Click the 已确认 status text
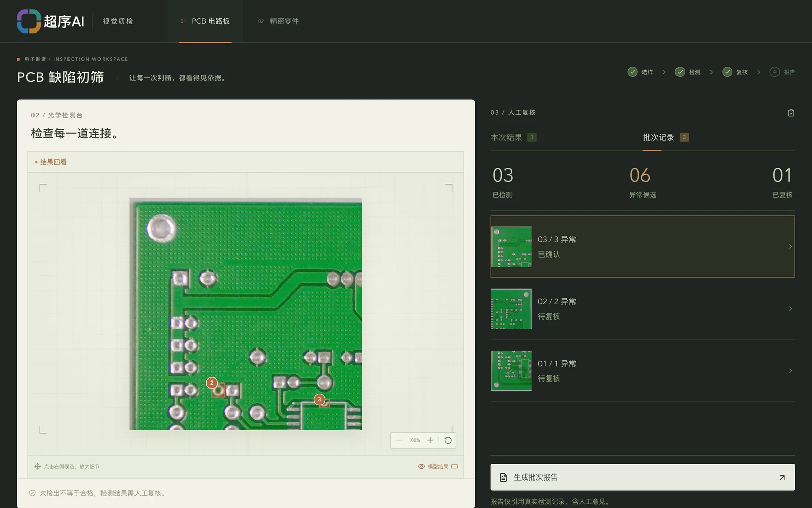The width and height of the screenshot is (812, 508). 549,255
